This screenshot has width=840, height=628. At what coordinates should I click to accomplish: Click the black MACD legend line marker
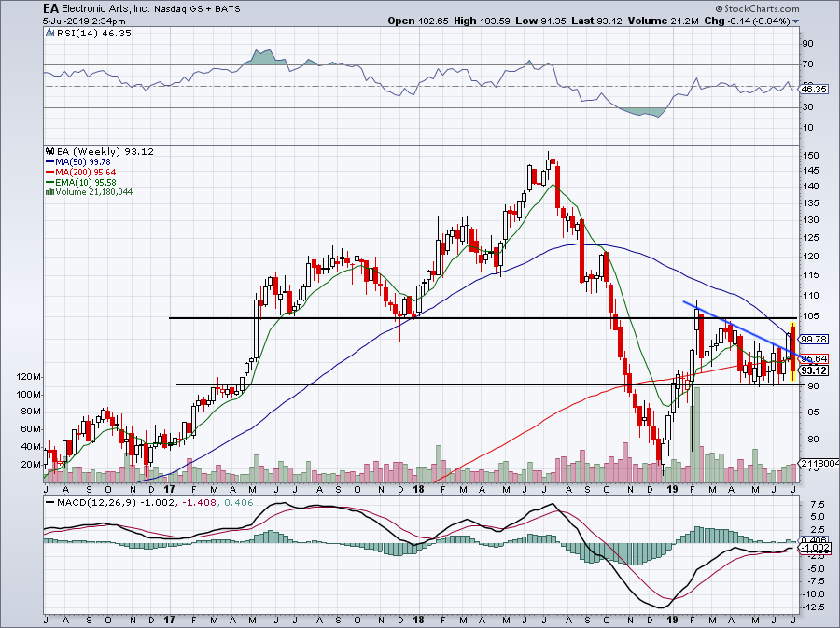[x=50, y=502]
